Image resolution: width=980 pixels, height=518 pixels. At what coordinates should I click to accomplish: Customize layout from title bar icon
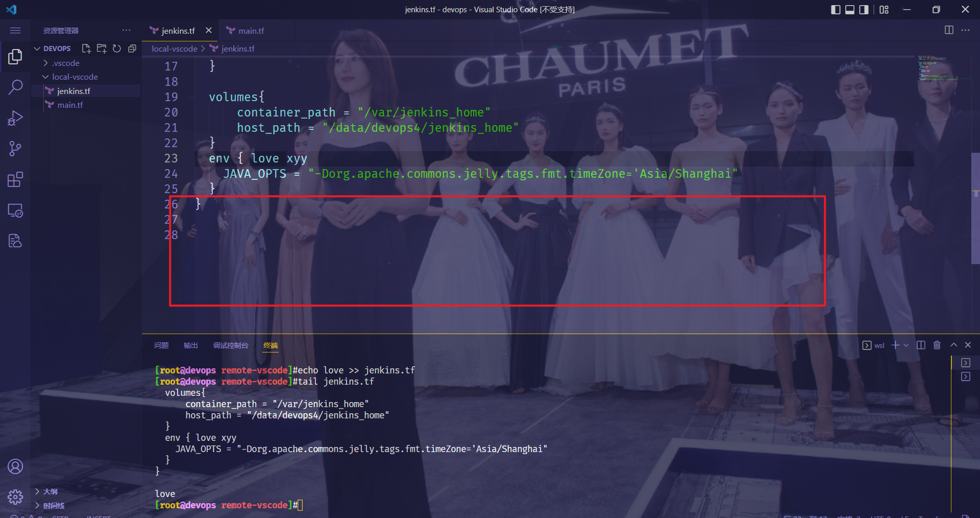(884, 10)
